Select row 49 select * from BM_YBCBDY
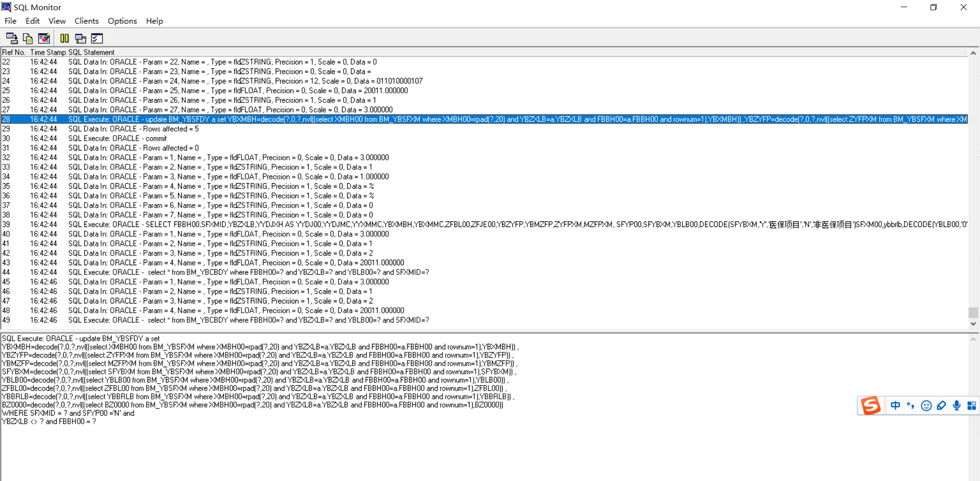This screenshot has width=980, height=481. [x=484, y=320]
